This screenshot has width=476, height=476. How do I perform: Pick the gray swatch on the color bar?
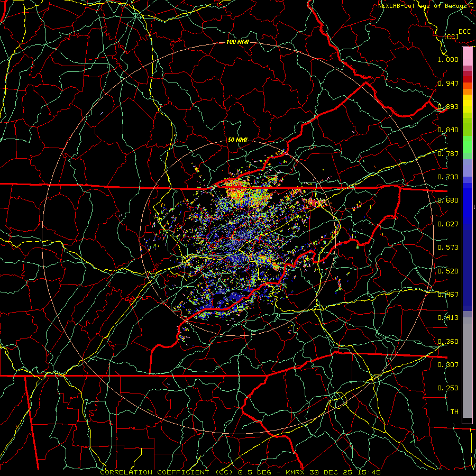pos(467,368)
